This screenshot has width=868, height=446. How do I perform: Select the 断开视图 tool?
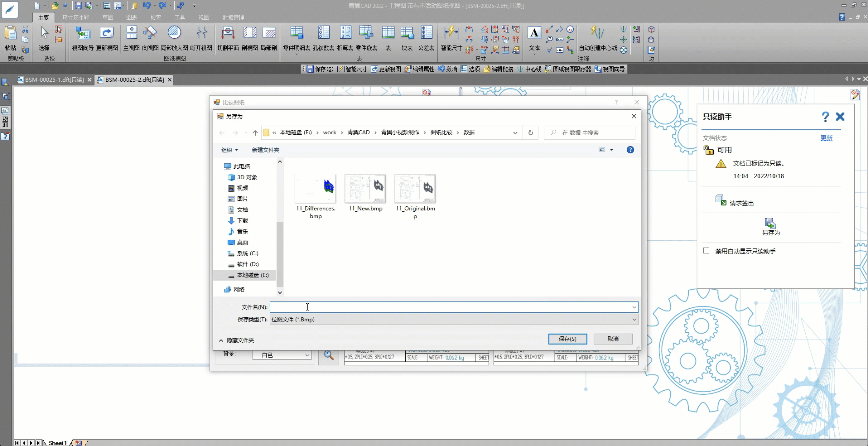pyautogui.click(x=201, y=38)
